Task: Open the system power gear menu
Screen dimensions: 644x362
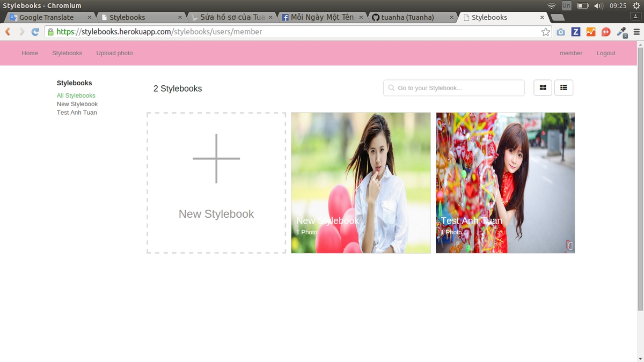Action: pos(636,6)
